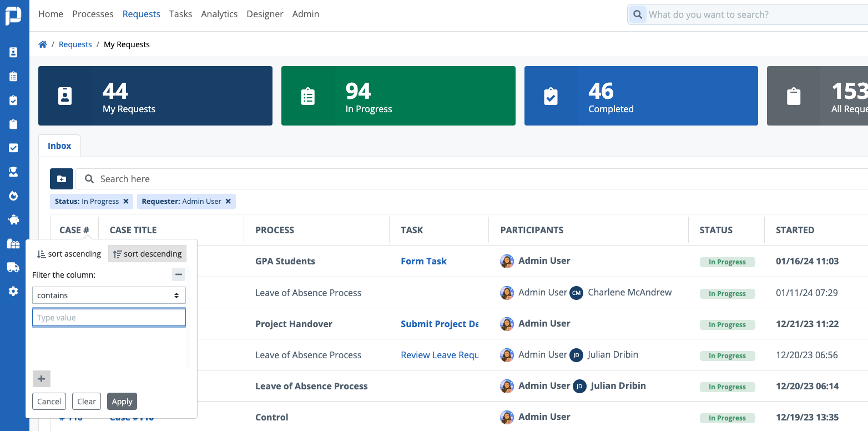The width and height of the screenshot is (868, 431).
Task: Click the graduate user sidebar icon
Action: pos(13,172)
